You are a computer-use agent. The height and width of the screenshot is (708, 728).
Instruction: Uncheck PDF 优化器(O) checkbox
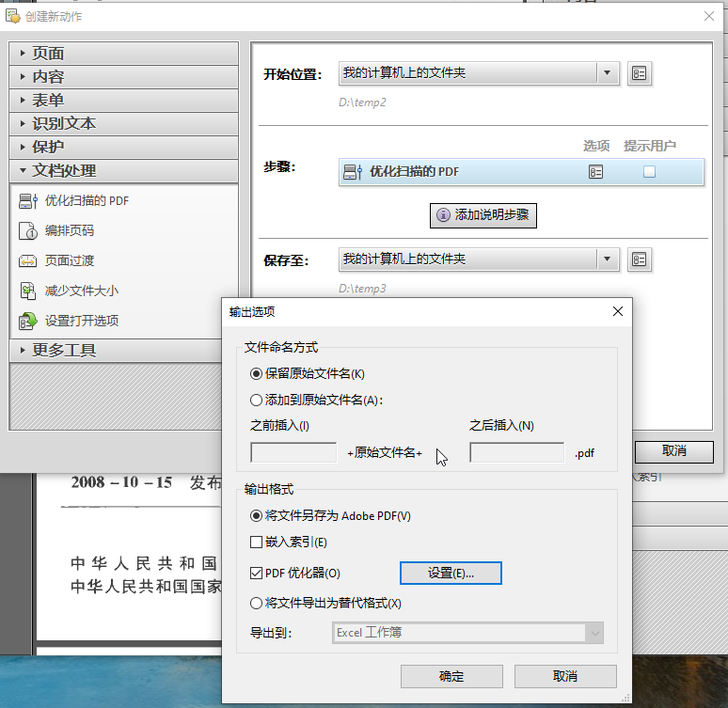click(256, 573)
